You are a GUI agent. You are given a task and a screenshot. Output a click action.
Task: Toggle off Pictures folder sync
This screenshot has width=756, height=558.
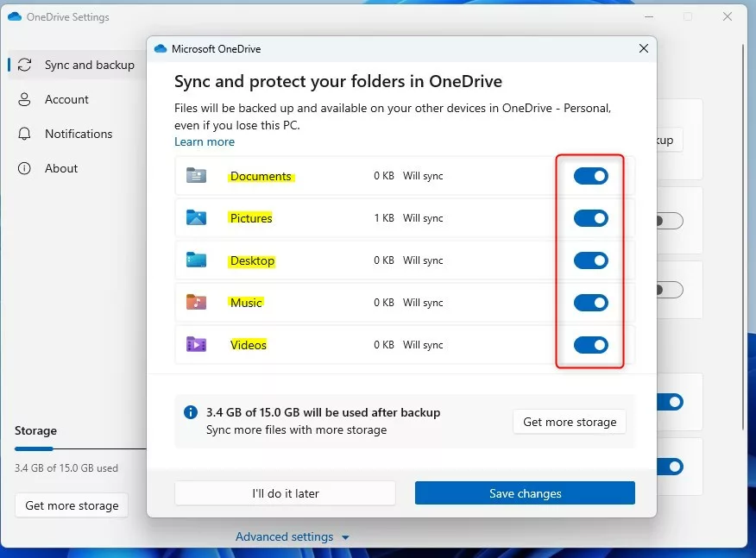pyautogui.click(x=590, y=218)
